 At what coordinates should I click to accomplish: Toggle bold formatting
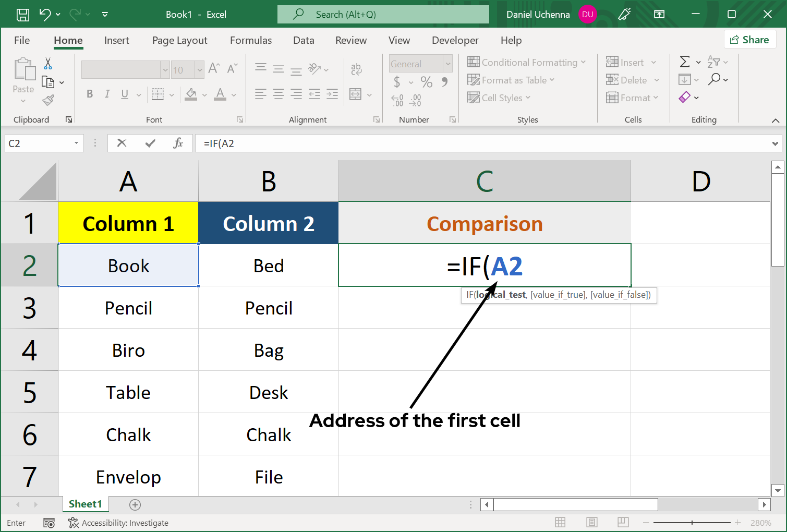[89, 94]
